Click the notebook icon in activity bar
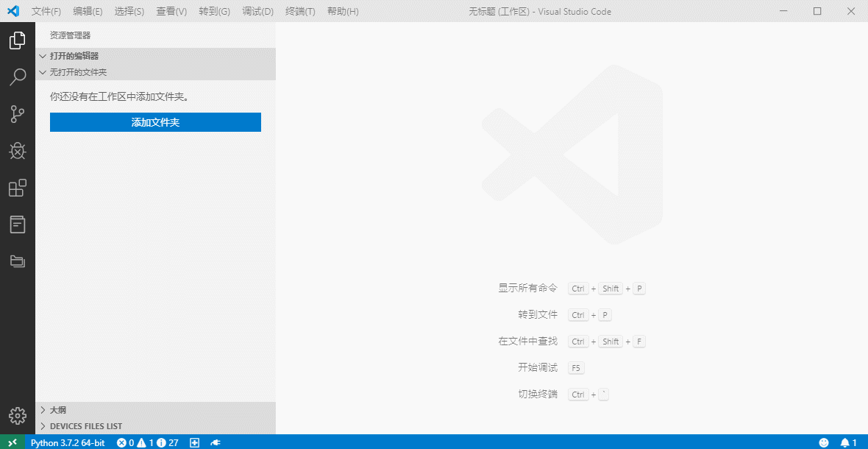Screen dimensions: 868x449 (x=17, y=224)
